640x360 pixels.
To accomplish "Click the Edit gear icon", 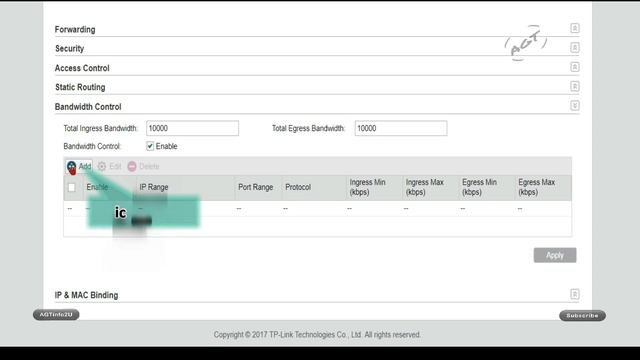I will tap(102, 166).
